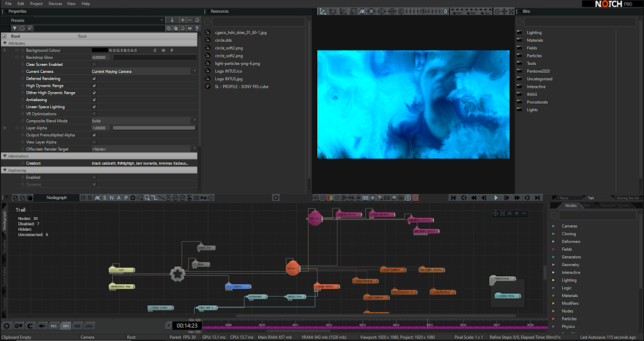644x341 pixels.
Task: Click the EXP circle icon in nodegraph toolbar
Action: click(x=182, y=198)
